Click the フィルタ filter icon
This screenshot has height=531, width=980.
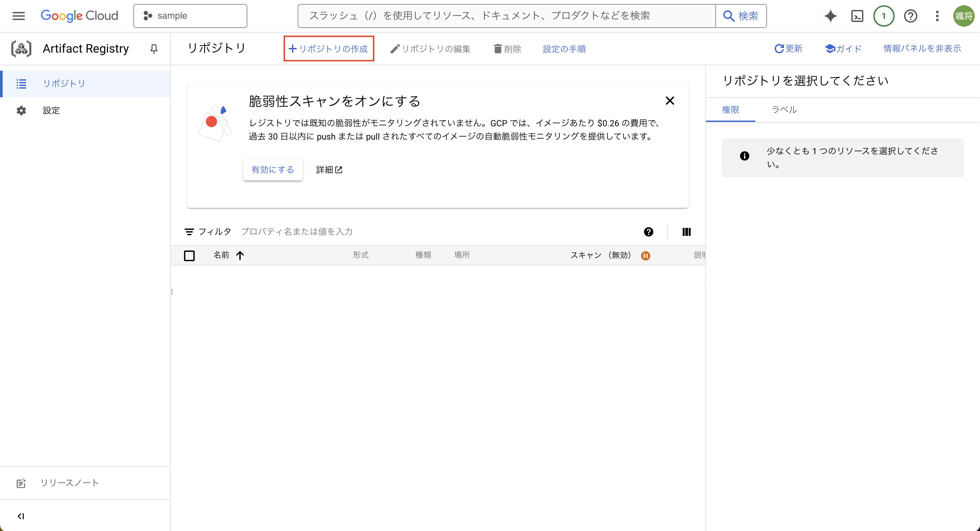coord(189,232)
